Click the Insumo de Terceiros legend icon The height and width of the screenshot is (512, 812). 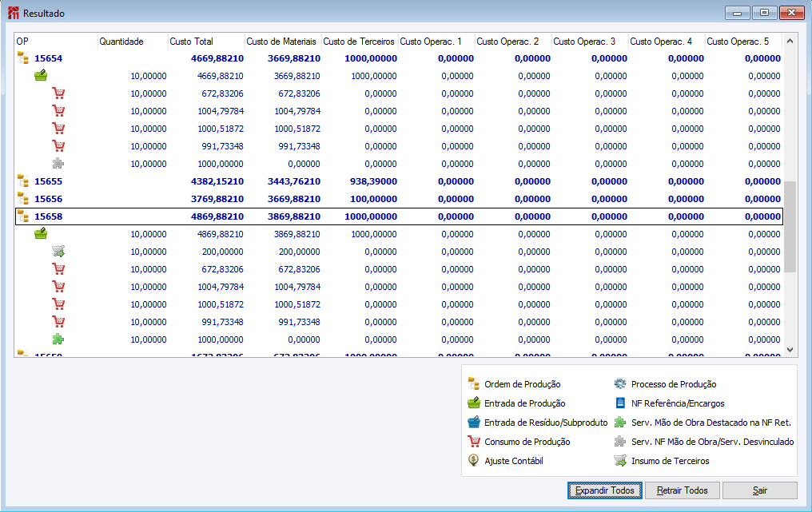point(620,460)
